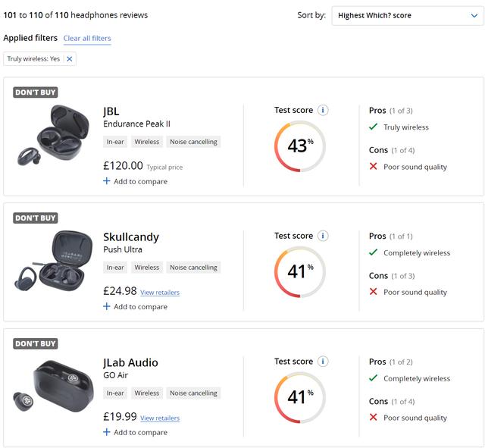
Task: Open the JBL product title
Action: (x=111, y=111)
